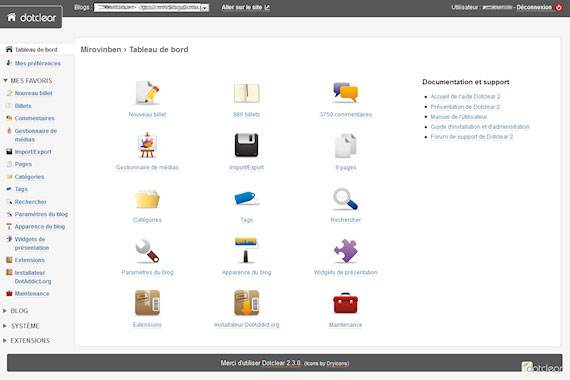Open Catégories in sidebar favorites
The image size is (570, 380).
[x=29, y=177]
